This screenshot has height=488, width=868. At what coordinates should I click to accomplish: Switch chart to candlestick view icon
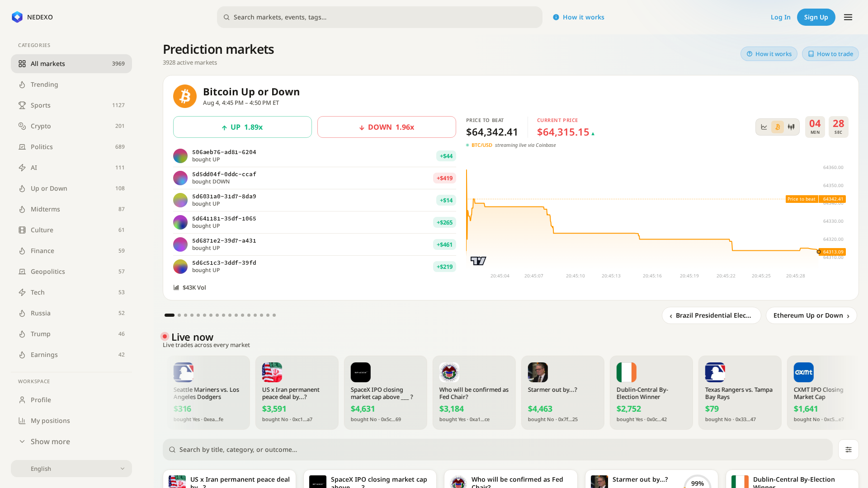click(x=791, y=127)
